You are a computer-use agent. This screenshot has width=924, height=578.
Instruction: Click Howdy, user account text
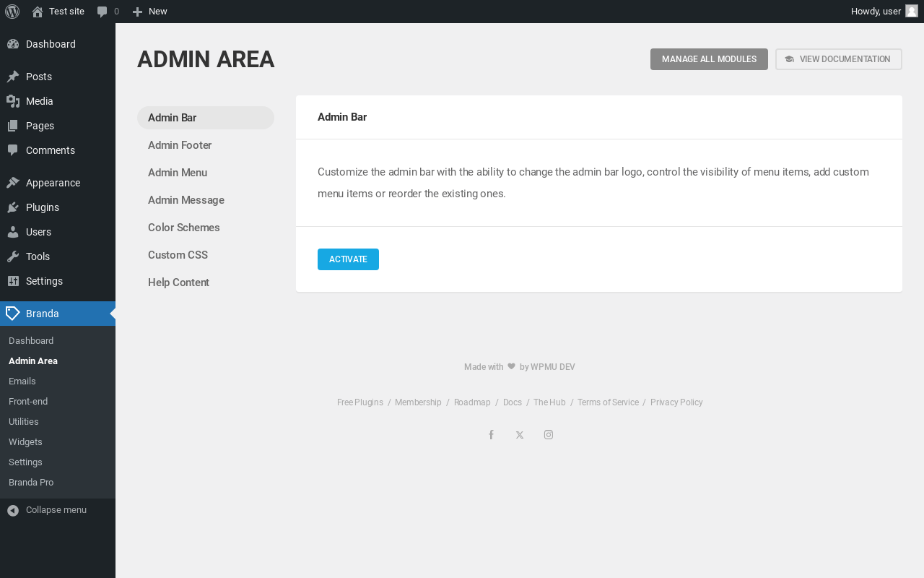(x=876, y=12)
